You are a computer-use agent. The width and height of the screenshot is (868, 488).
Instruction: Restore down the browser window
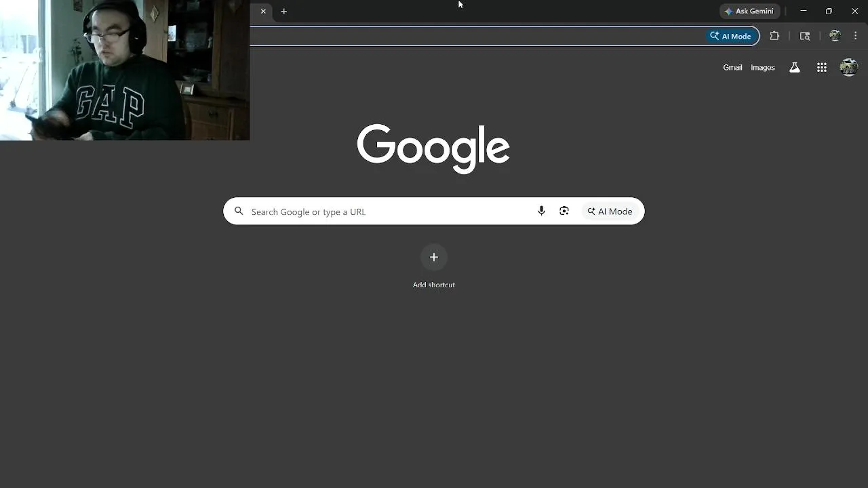(x=829, y=12)
